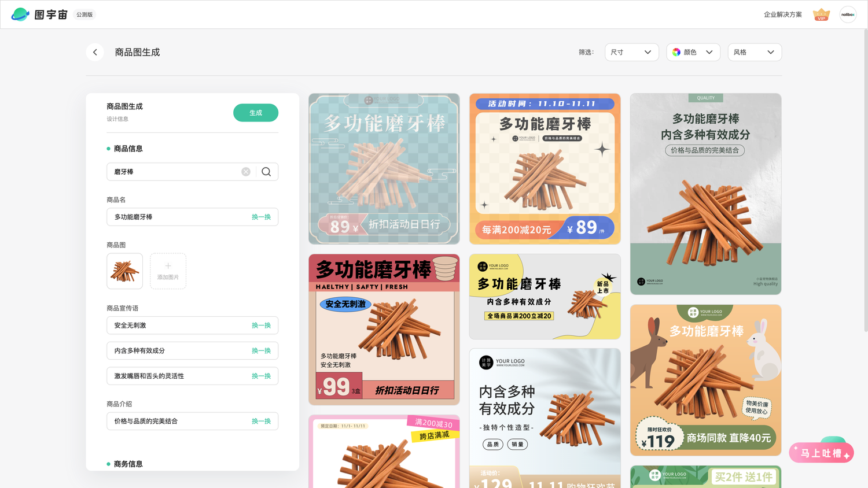Select the gray-green QUALITY template
This screenshot has height=488, width=868.
[x=706, y=194]
